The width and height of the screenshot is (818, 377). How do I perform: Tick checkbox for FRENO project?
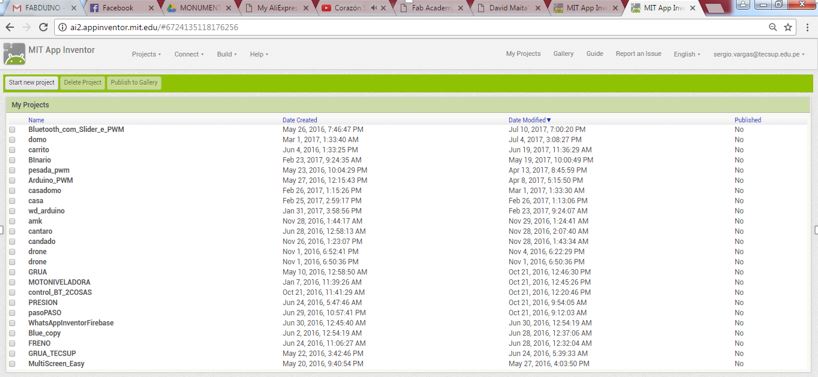[x=12, y=343]
